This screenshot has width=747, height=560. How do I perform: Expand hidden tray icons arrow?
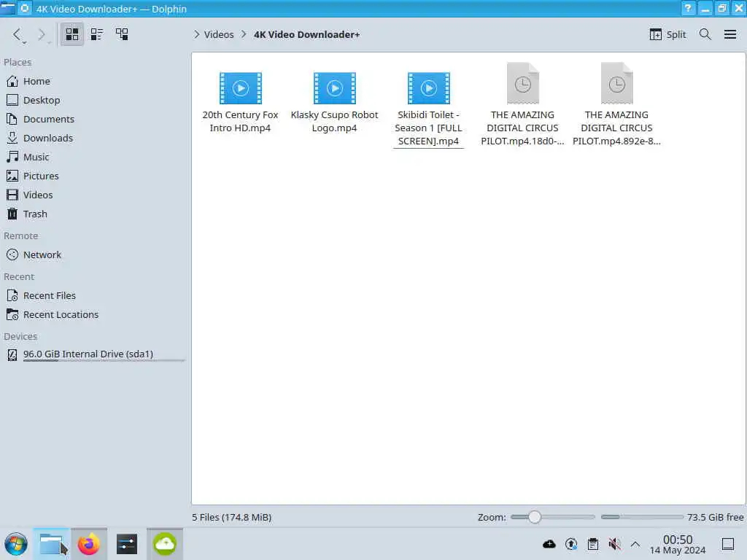point(635,544)
